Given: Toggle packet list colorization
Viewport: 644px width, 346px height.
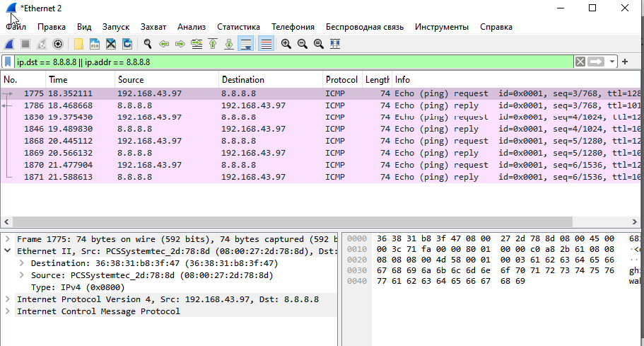Looking at the screenshot, I should point(266,44).
